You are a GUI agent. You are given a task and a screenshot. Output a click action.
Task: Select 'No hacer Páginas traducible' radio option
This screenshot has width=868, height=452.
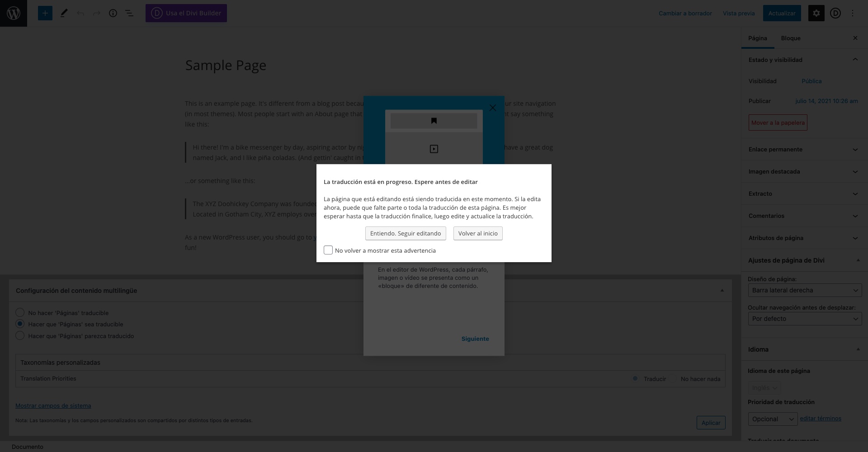(20, 313)
